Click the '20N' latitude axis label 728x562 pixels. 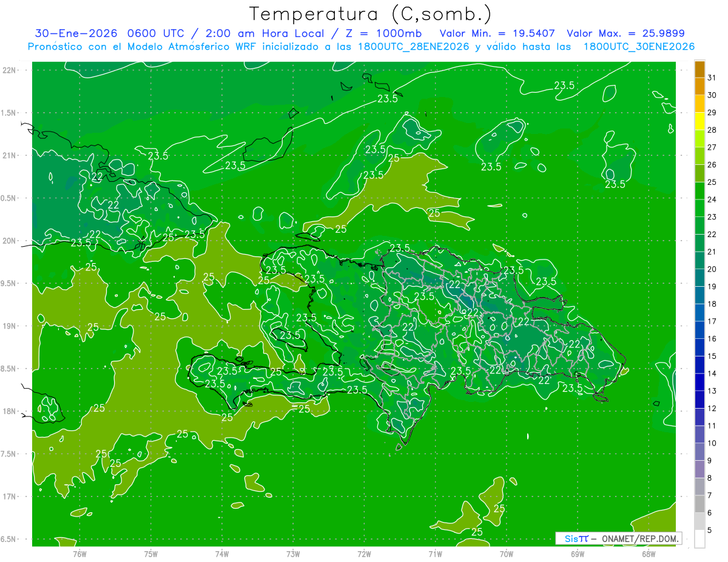9,241
